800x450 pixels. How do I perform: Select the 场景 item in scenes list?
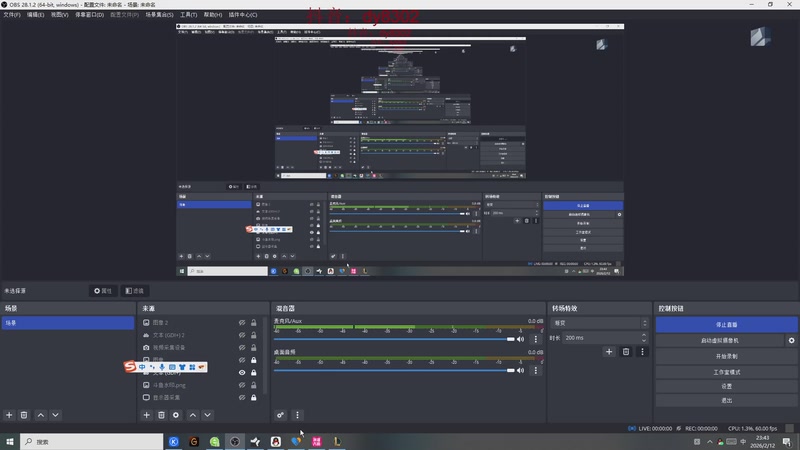click(68, 323)
